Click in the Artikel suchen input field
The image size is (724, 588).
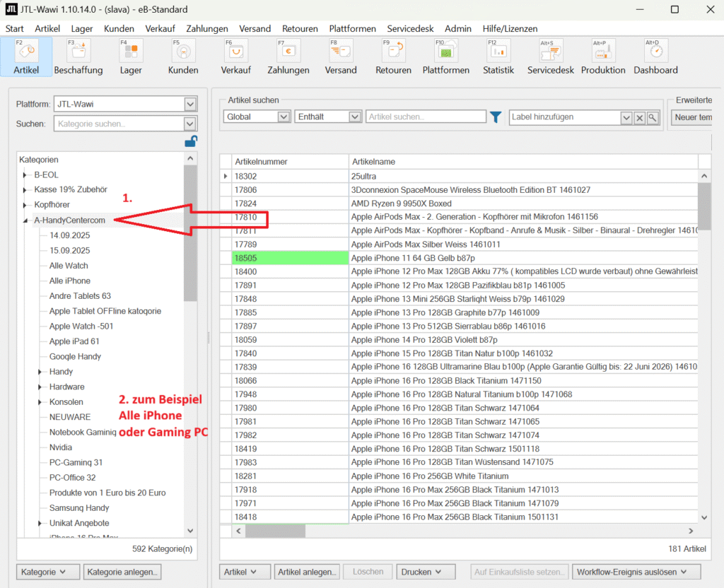(x=426, y=117)
